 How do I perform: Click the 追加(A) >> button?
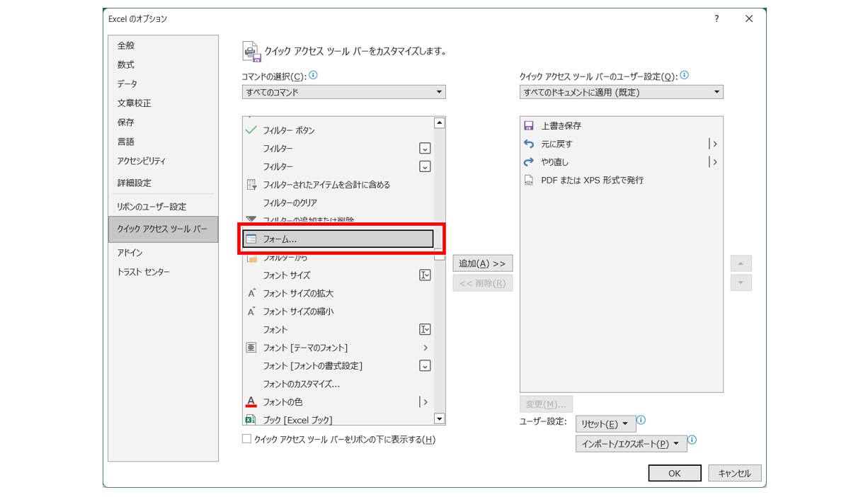click(x=483, y=263)
